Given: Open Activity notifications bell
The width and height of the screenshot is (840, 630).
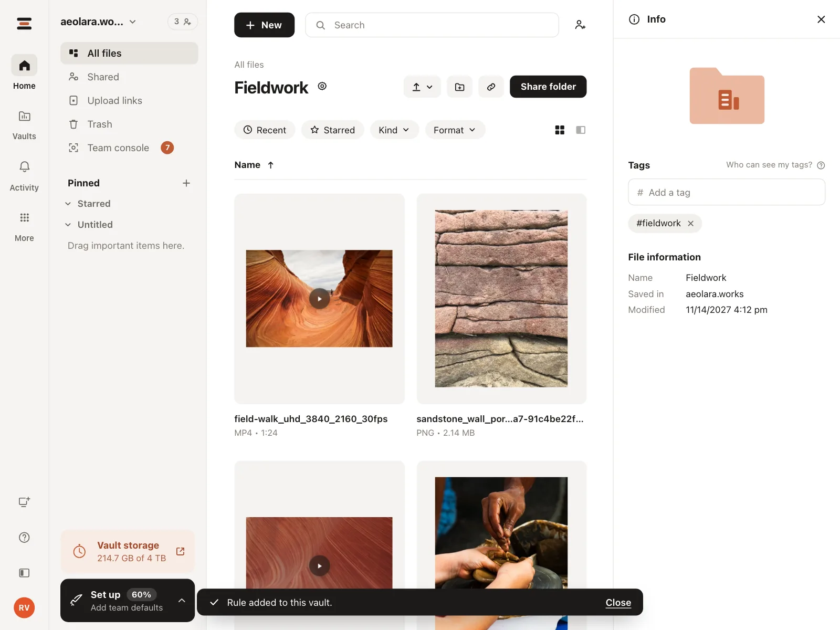Looking at the screenshot, I should click(x=24, y=175).
